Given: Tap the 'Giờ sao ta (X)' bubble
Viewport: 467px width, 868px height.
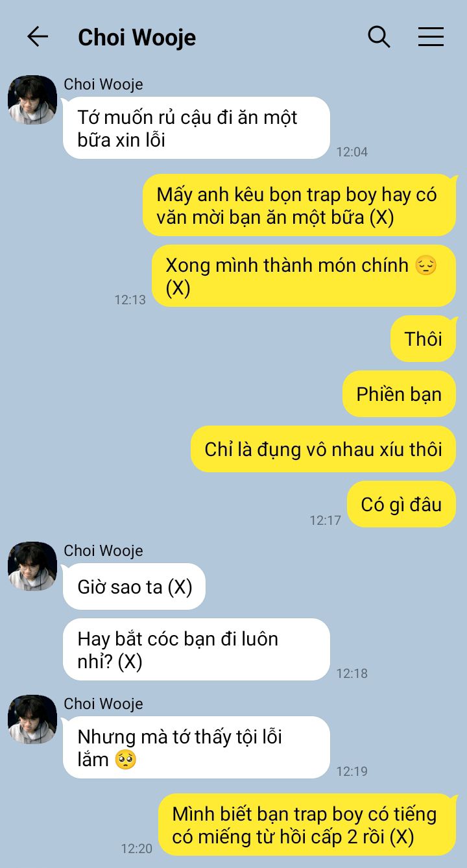Looking at the screenshot, I should coord(134,586).
